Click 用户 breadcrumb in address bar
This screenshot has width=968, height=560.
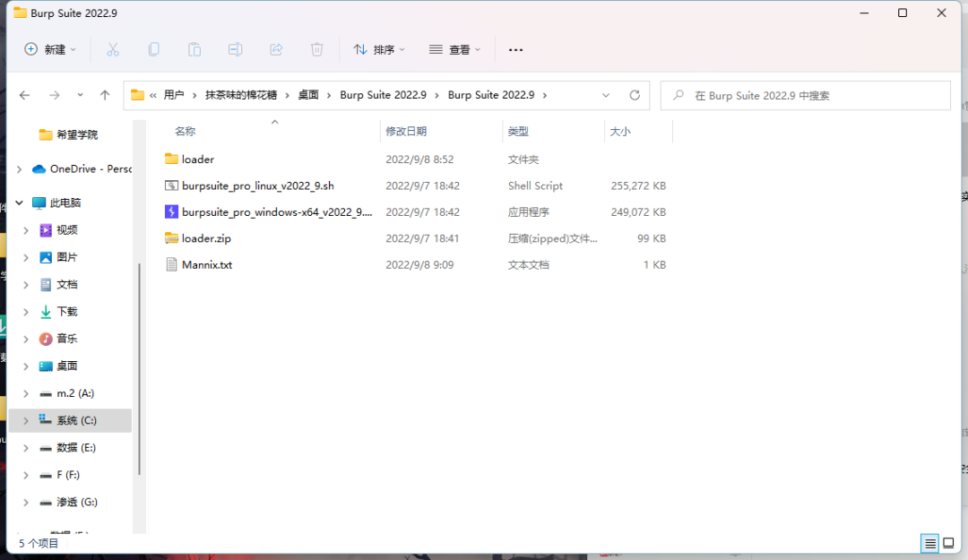174,95
